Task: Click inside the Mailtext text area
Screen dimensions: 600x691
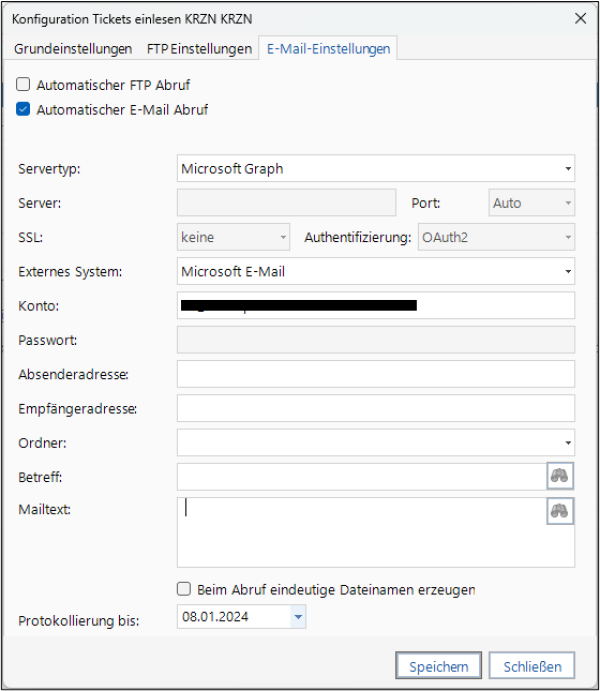Action: pos(360,540)
